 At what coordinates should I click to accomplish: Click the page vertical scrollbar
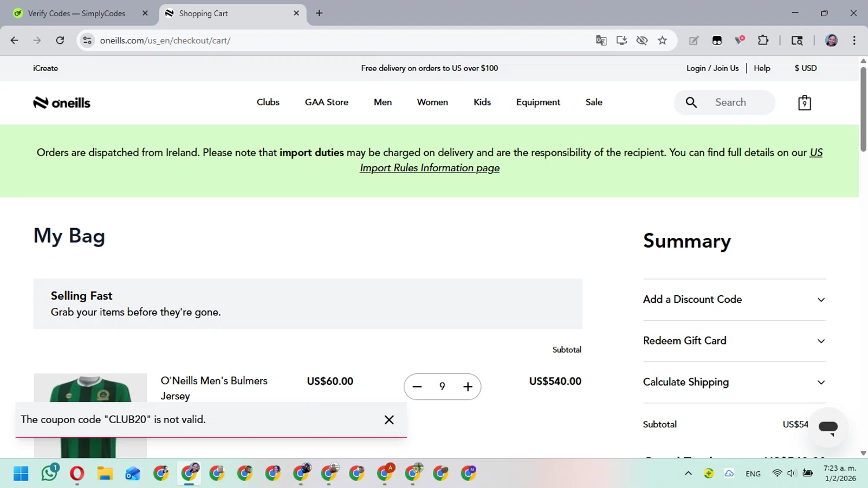point(863,109)
